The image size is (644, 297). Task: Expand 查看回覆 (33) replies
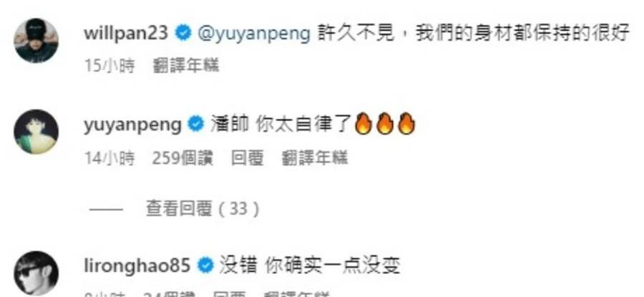click(x=203, y=209)
